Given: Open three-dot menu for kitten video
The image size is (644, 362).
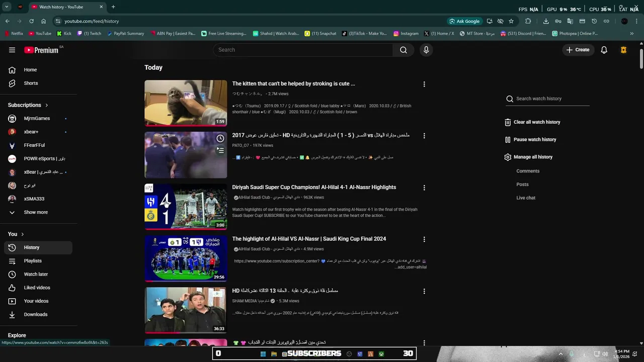Looking at the screenshot, I should [x=424, y=84].
